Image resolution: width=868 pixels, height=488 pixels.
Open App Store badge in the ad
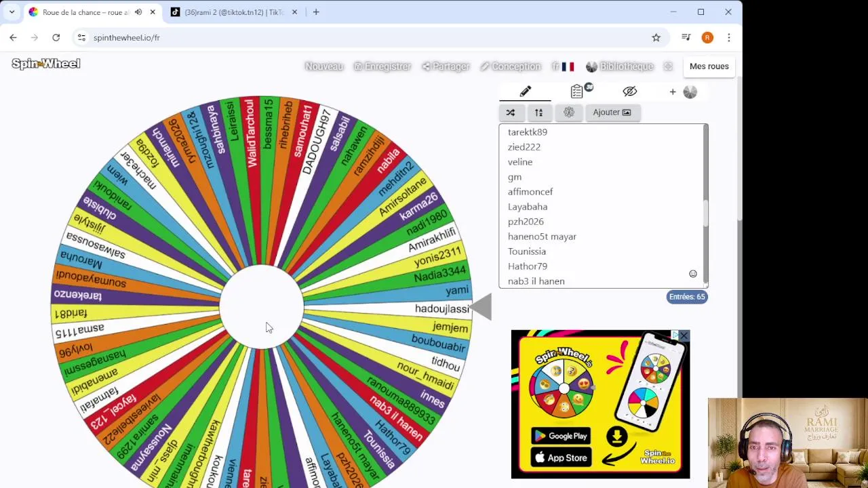pos(560,457)
